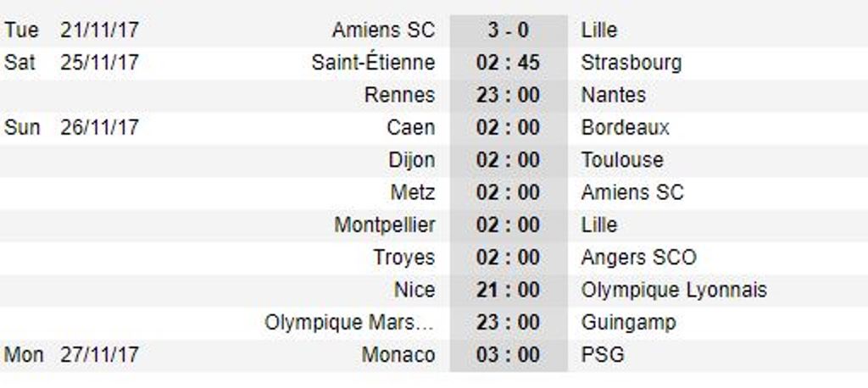The image size is (868, 388).
Task: Click the Monaco vs PSG 03 : 00 time
Action: [509, 355]
